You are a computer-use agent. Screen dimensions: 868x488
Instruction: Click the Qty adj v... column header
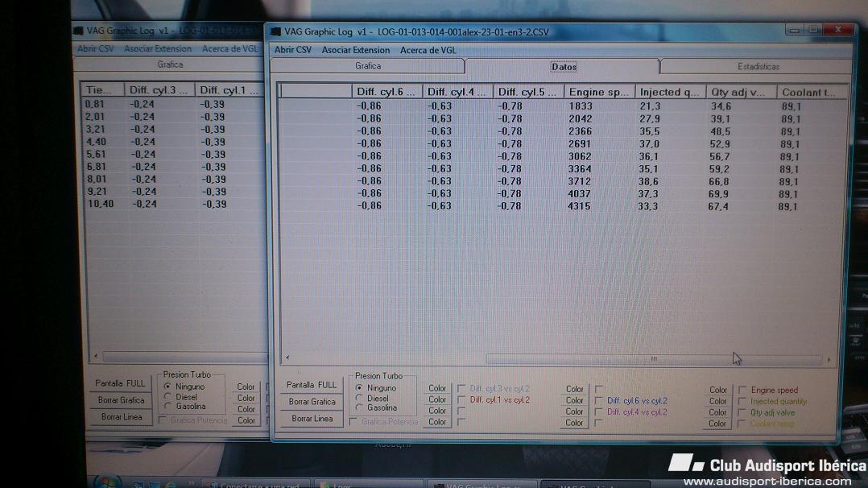742,92
